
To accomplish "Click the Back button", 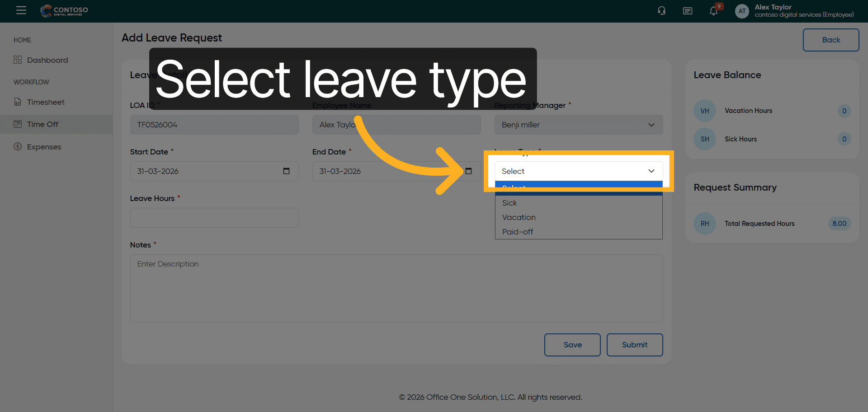I will coord(830,40).
